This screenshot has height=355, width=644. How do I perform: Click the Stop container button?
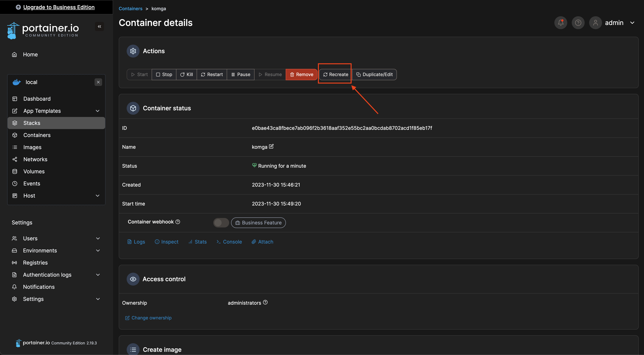coord(164,75)
